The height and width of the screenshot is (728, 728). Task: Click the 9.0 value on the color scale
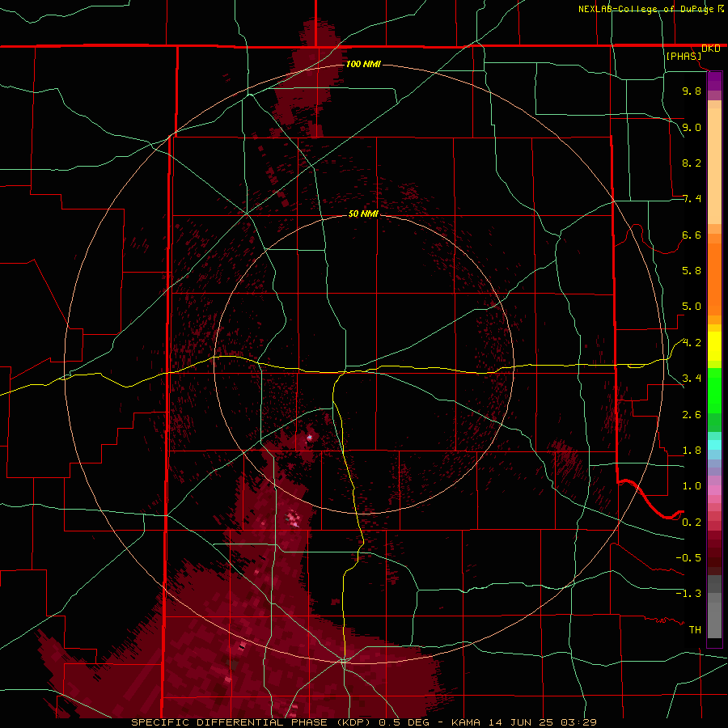pos(692,127)
